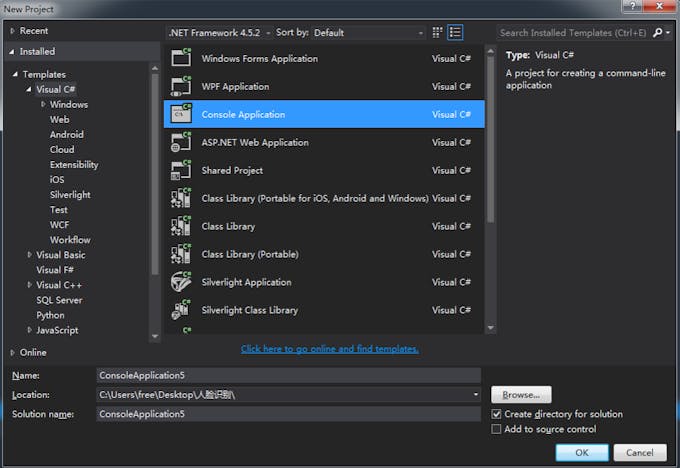Open the go online and find templates link
Viewport: 680px width, 468px height.
[329, 349]
